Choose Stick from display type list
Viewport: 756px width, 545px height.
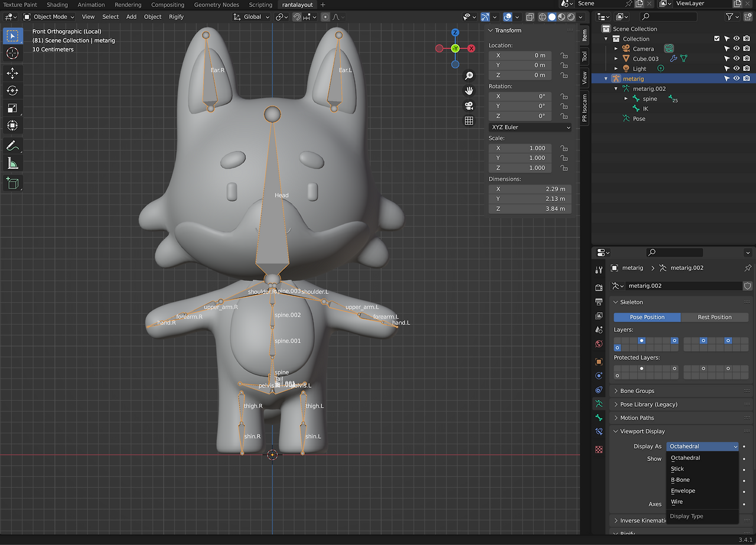click(677, 469)
